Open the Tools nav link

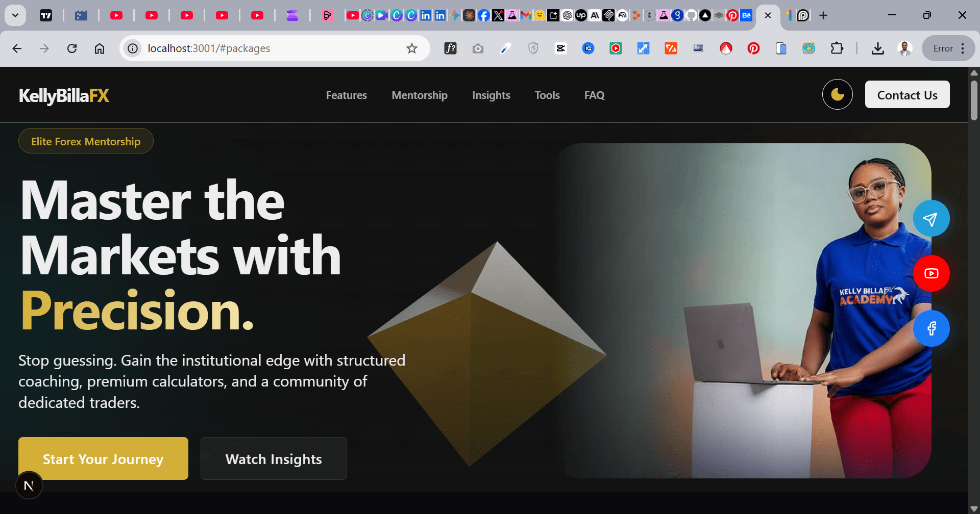tap(547, 95)
